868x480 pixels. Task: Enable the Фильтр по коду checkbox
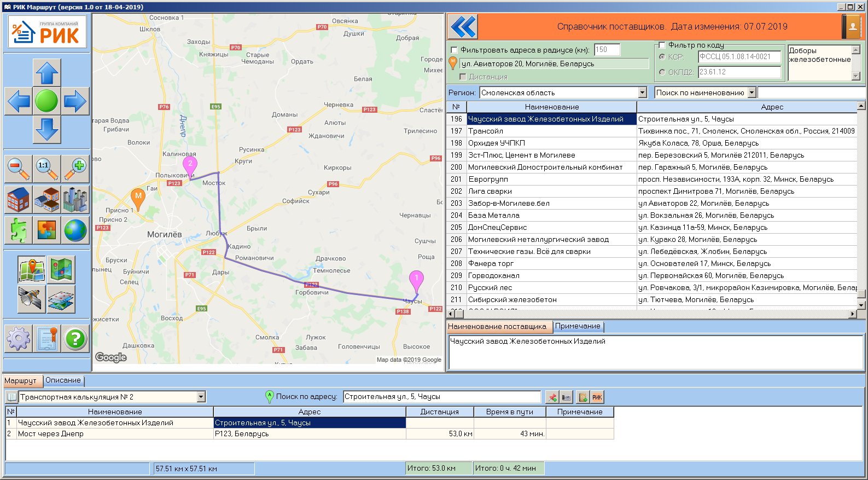click(x=662, y=45)
